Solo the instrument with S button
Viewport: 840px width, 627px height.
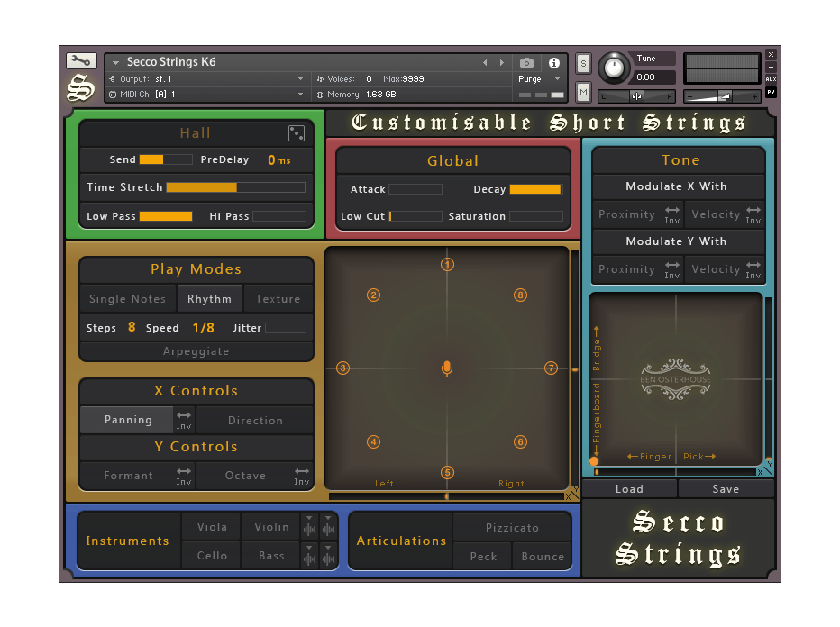[x=583, y=64]
